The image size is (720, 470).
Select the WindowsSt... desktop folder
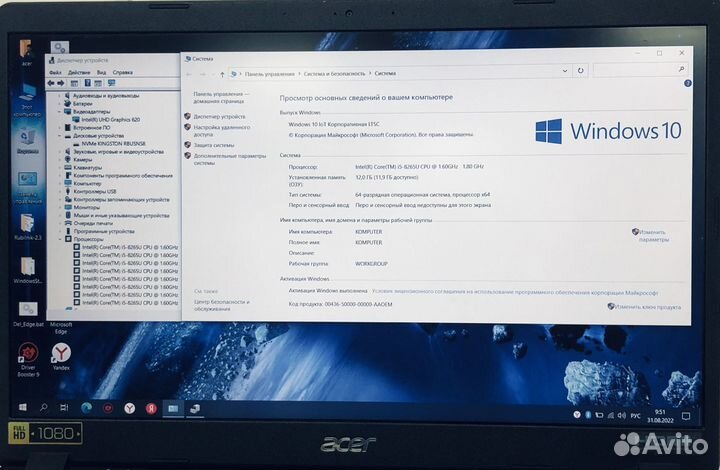28,270
